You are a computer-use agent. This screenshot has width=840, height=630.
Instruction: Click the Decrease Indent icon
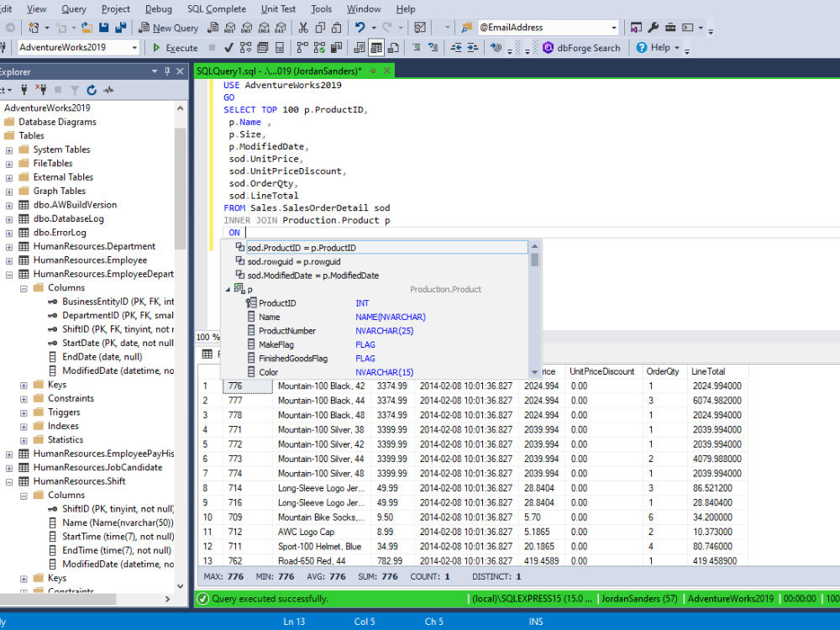[x=456, y=48]
